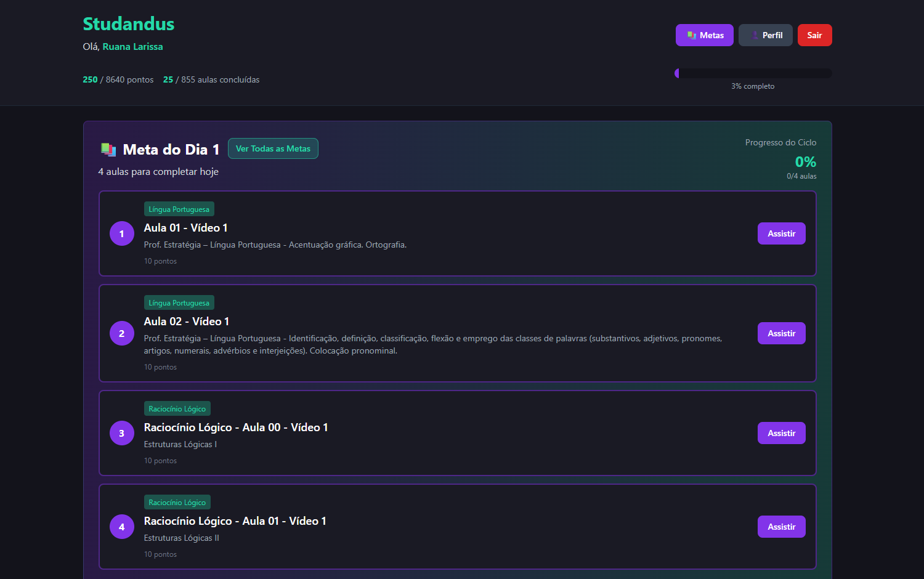Open the Metas page from header
924x579 pixels.
[x=704, y=35]
